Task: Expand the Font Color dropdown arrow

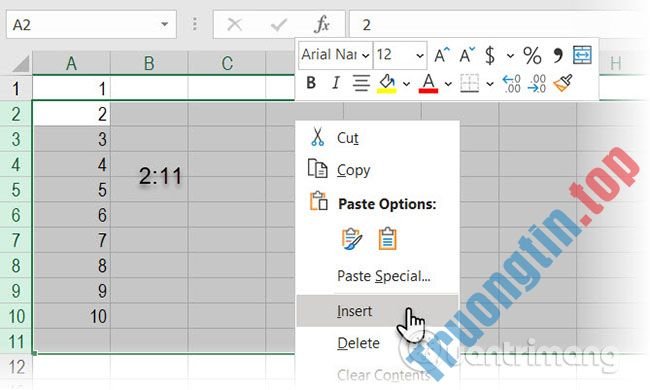Action: pyautogui.click(x=448, y=84)
